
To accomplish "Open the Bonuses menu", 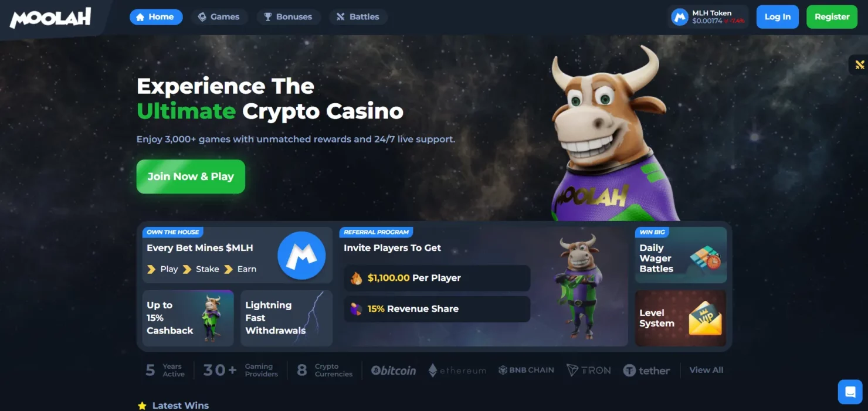I will coord(289,17).
